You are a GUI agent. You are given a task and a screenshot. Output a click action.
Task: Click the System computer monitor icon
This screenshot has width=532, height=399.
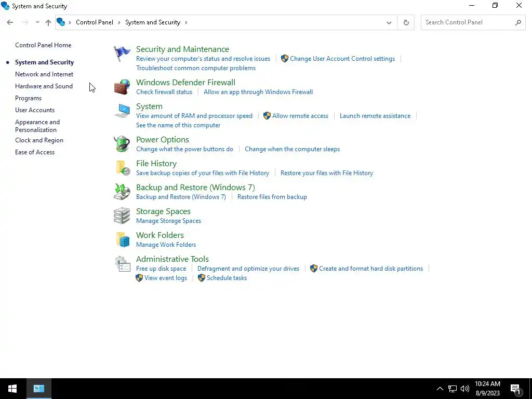pos(122,111)
